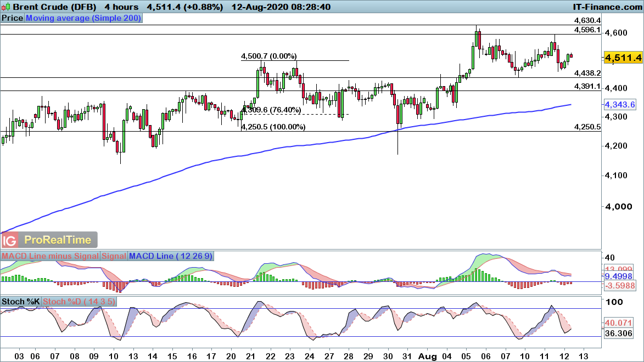Click the IG logo icon

pyautogui.click(x=9, y=241)
